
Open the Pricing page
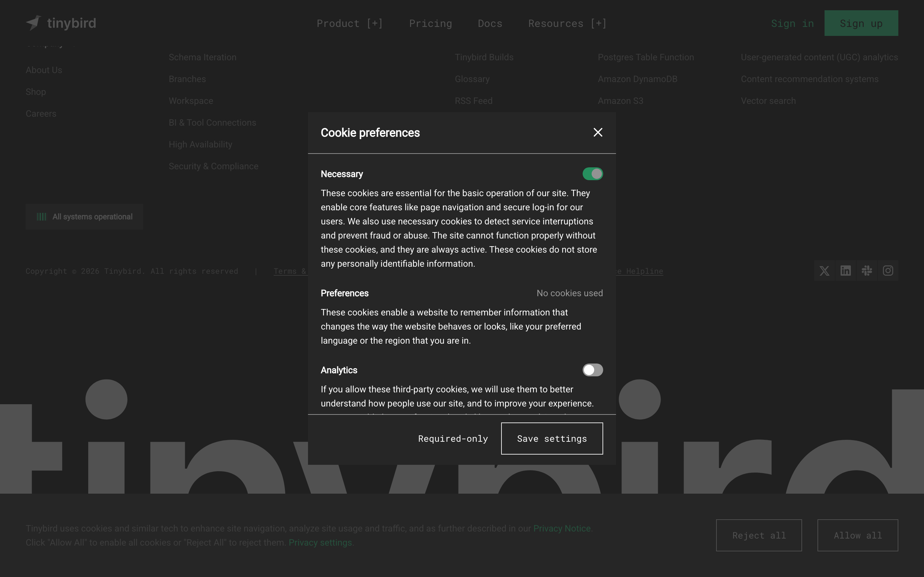pyautogui.click(x=430, y=23)
